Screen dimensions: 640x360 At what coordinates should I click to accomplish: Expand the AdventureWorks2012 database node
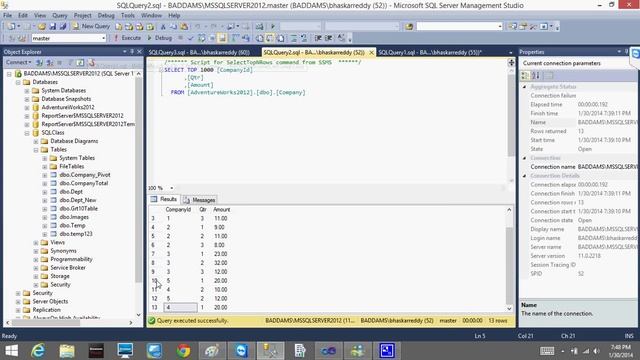27,107
